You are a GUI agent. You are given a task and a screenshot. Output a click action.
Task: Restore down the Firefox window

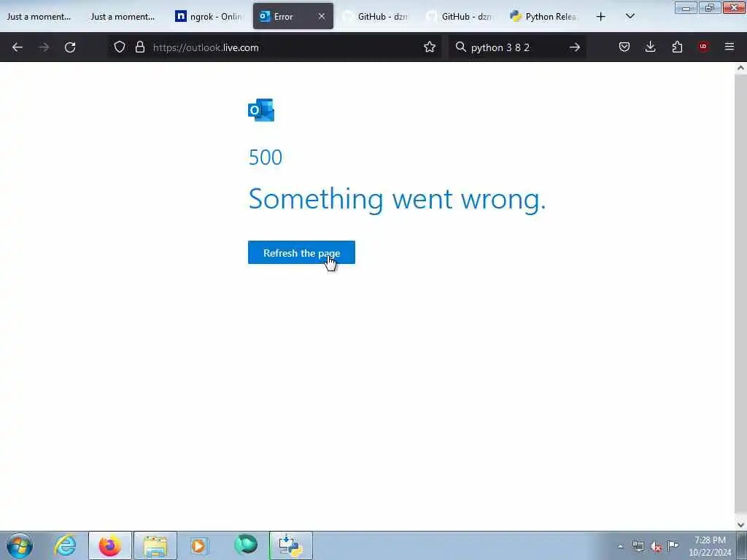[709, 7]
